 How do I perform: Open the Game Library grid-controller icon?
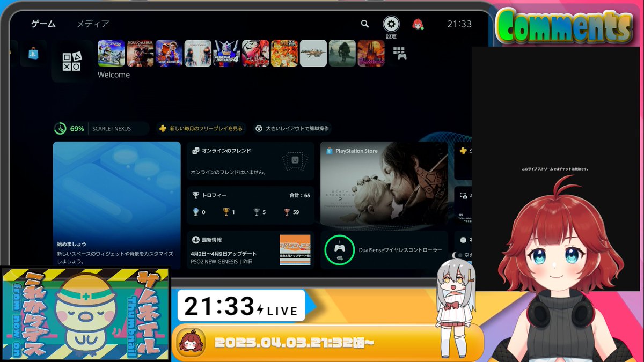[x=400, y=53]
